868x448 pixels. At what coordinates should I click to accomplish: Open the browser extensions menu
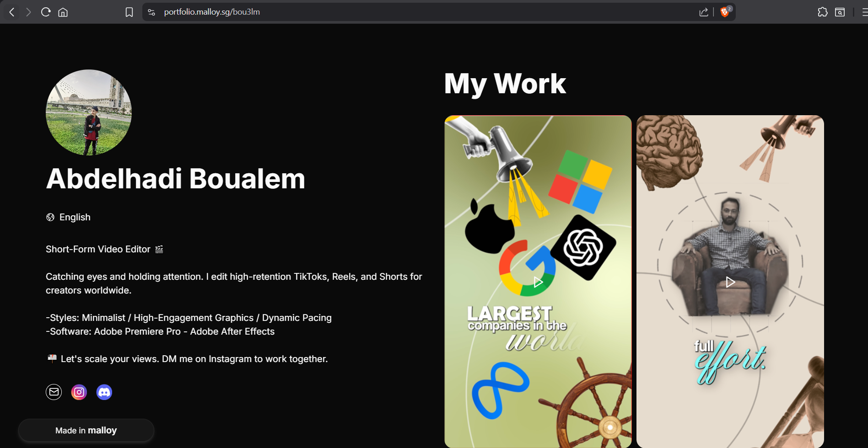pos(823,12)
